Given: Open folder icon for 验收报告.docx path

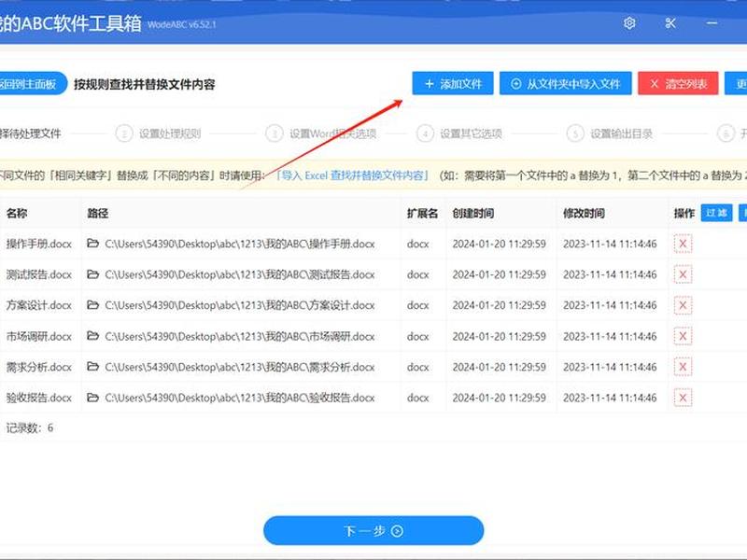Looking at the screenshot, I should pos(92,398).
